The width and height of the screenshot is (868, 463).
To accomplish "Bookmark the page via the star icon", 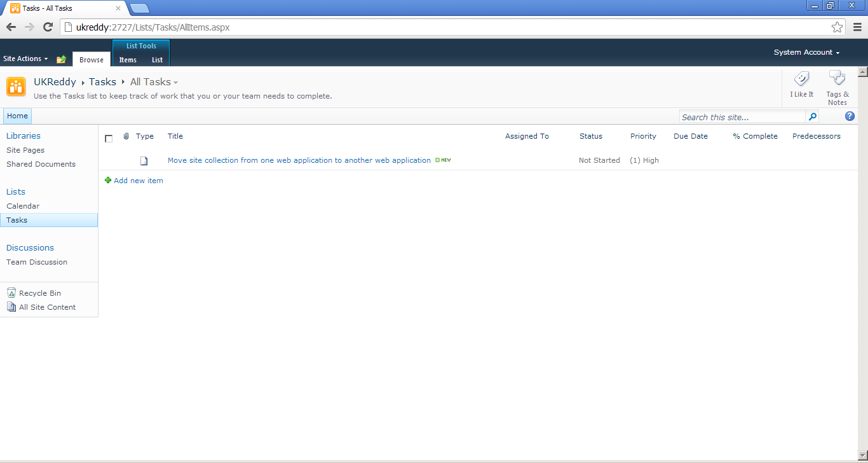I will coord(837,27).
